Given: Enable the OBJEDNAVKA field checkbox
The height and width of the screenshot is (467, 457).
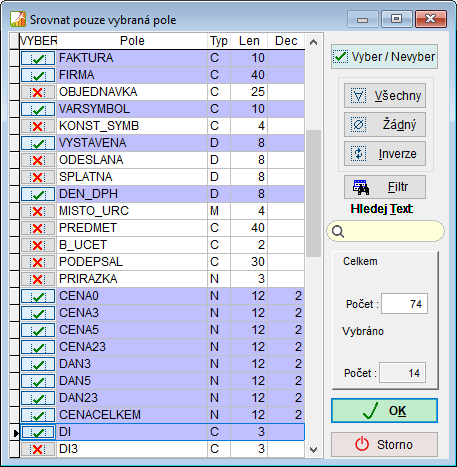Looking at the screenshot, I should point(38,92).
